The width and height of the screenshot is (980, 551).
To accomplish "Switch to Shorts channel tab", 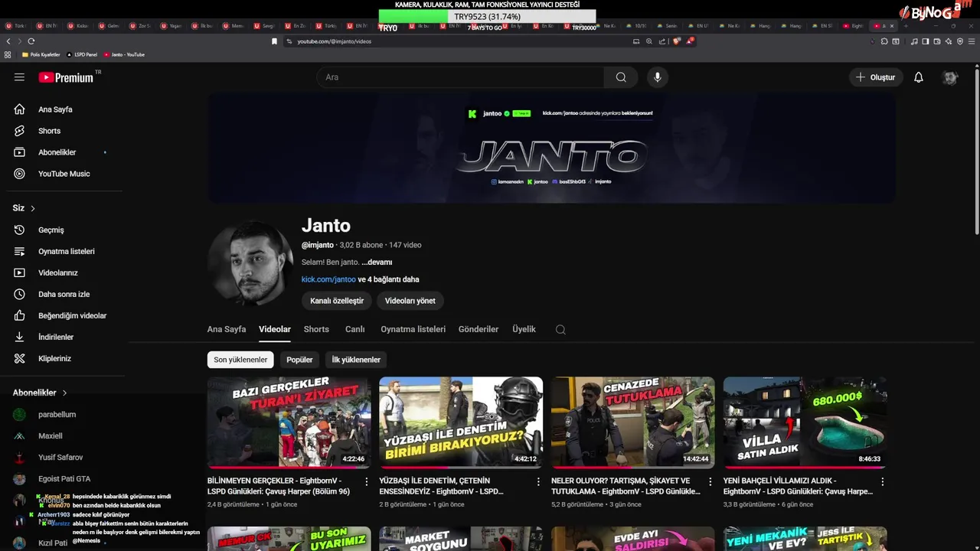I will pos(316,329).
